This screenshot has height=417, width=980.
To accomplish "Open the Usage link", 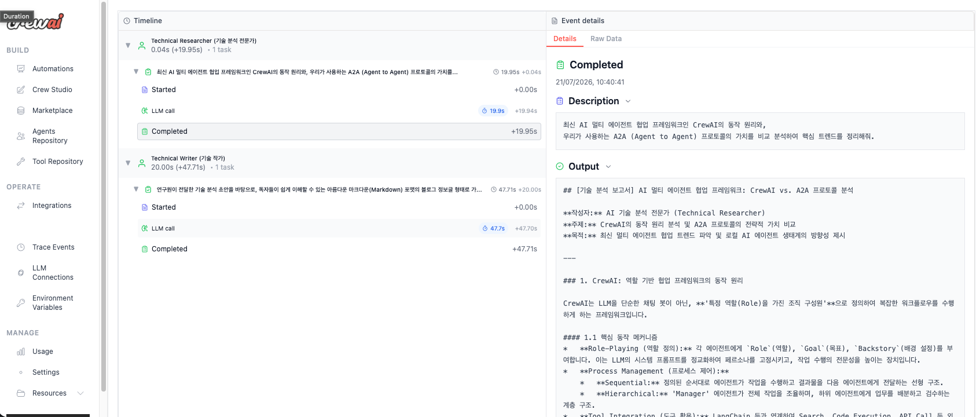I will (x=43, y=352).
